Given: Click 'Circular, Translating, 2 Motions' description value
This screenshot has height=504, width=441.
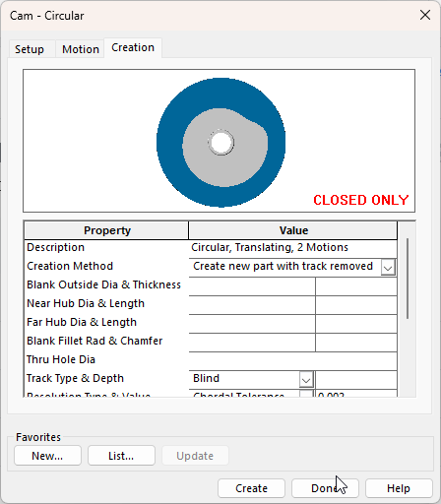Looking at the screenshot, I should [270, 247].
